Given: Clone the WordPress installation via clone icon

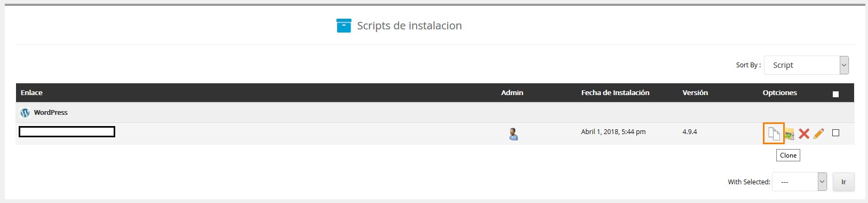Looking at the screenshot, I should [774, 133].
